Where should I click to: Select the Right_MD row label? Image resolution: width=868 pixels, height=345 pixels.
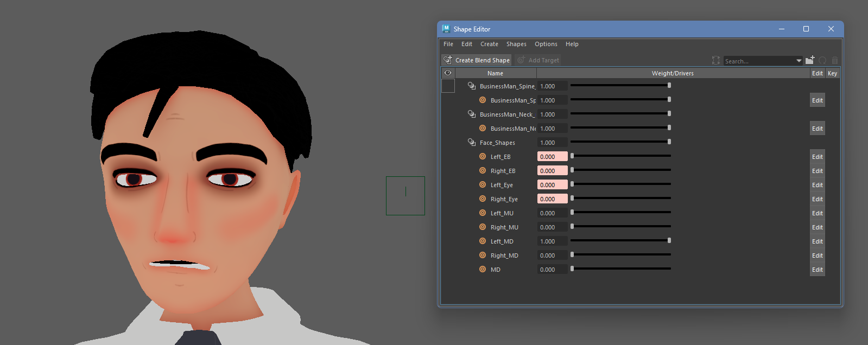[x=504, y=255]
